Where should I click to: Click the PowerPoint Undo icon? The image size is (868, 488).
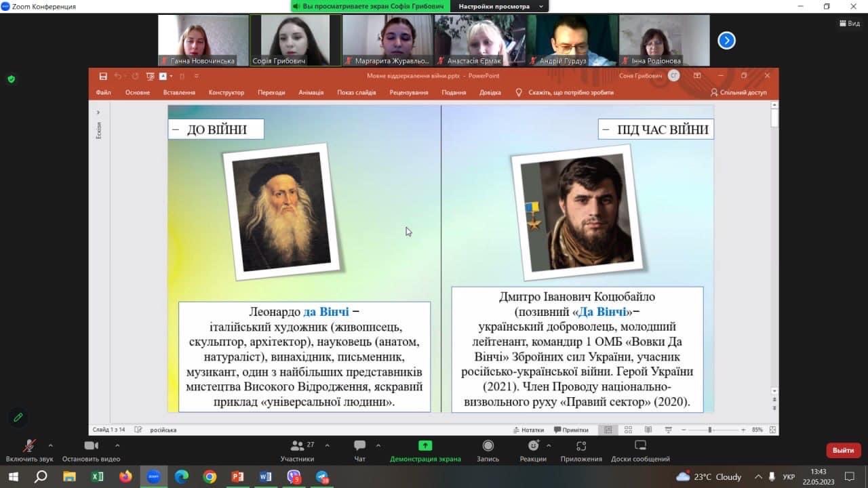tap(118, 76)
